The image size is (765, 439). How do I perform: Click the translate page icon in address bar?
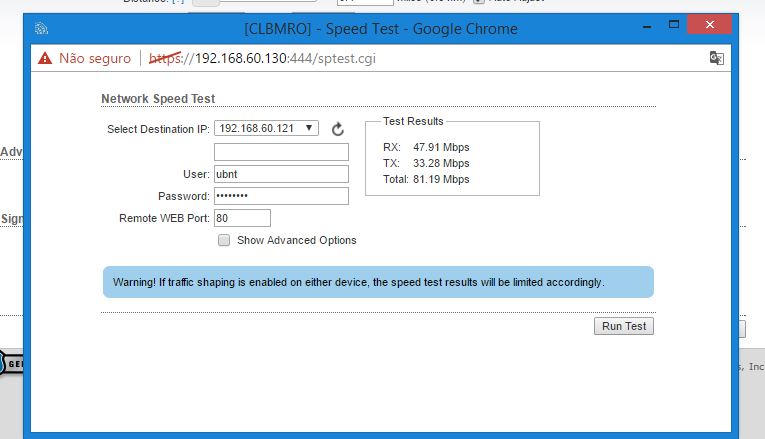point(716,58)
